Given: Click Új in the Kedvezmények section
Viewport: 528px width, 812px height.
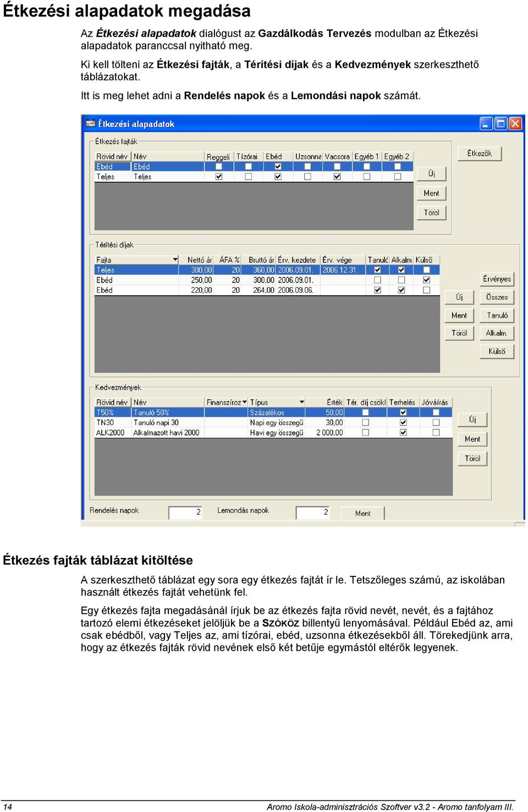Looking at the screenshot, I should [472, 419].
